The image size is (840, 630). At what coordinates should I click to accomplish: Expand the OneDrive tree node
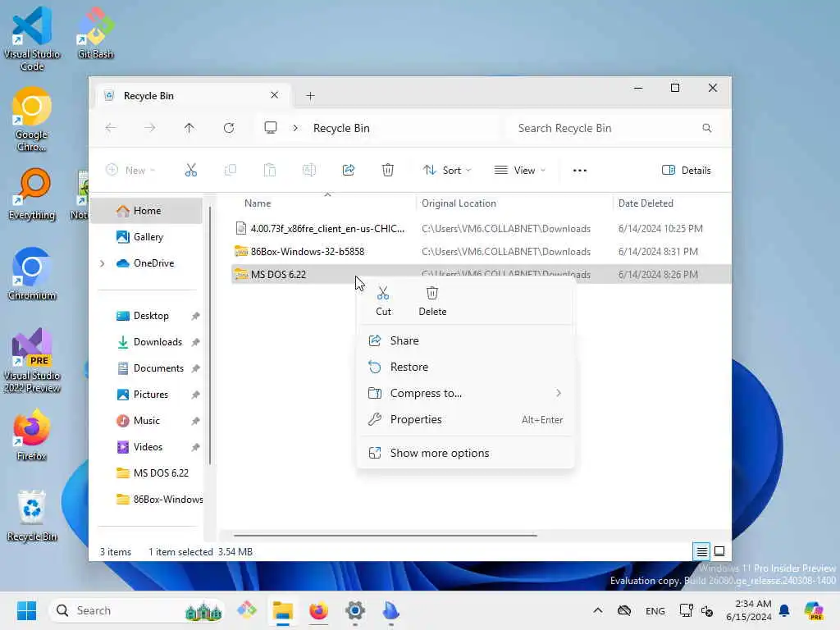(103, 263)
